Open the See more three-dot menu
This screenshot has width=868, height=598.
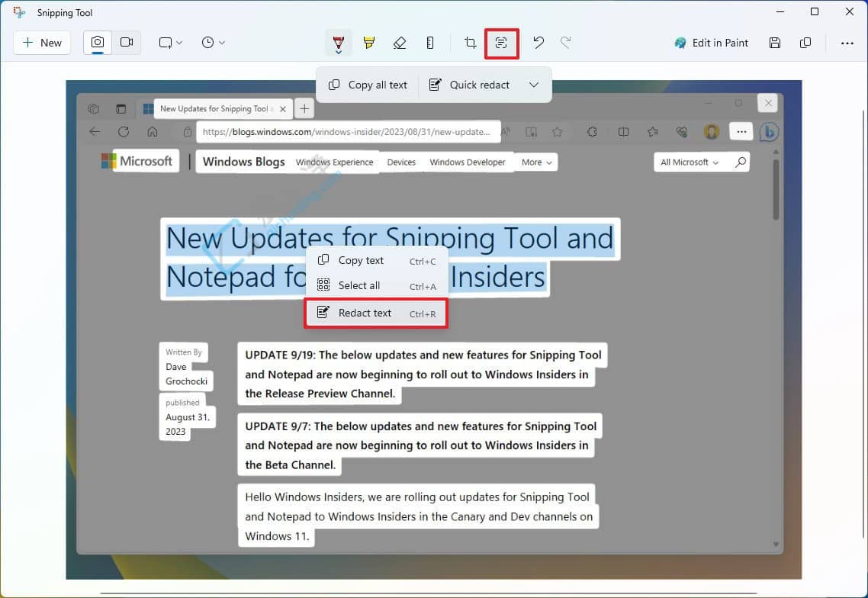pyautogui.click(x=847, y=43)
